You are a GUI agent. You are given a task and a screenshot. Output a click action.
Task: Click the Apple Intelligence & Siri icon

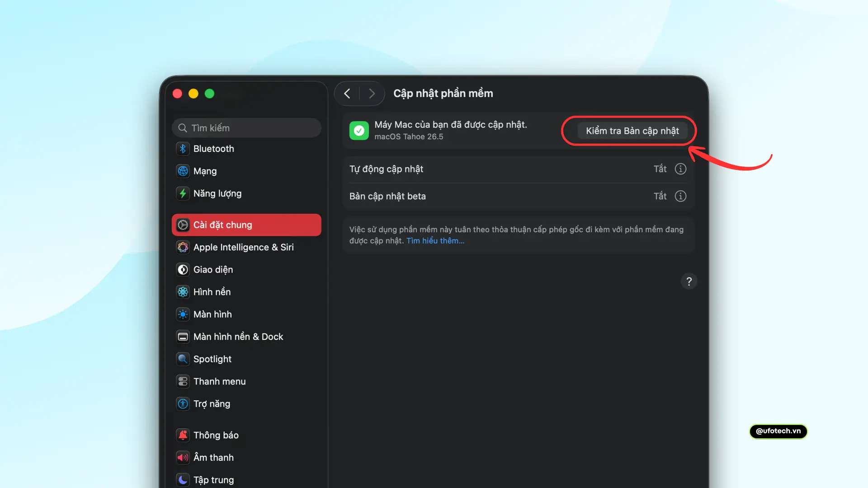[183, 247]
